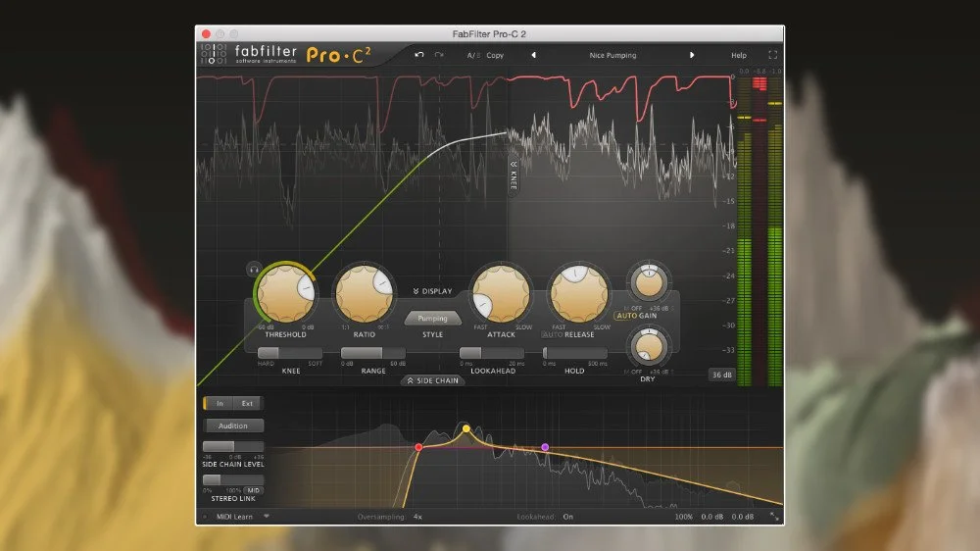Click the Pro-C 2 product logo
The width and height of the screenshot is (980, 551).
(338, 55)
